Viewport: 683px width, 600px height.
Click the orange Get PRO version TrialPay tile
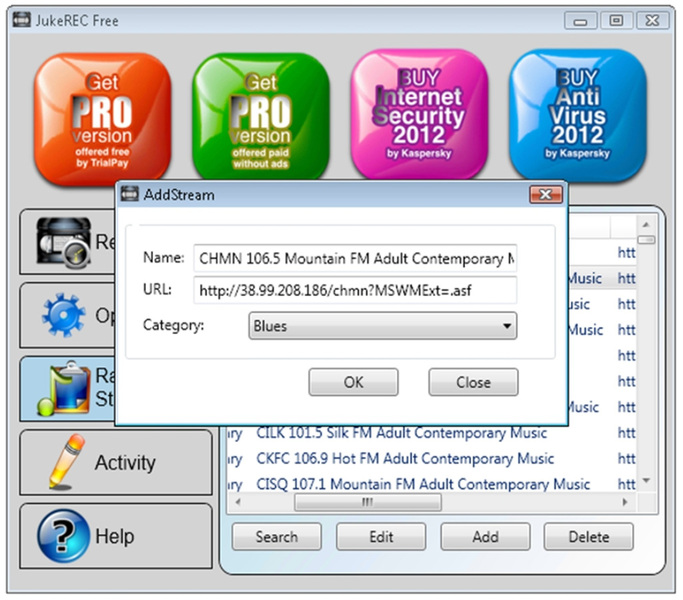pos(102,119)
